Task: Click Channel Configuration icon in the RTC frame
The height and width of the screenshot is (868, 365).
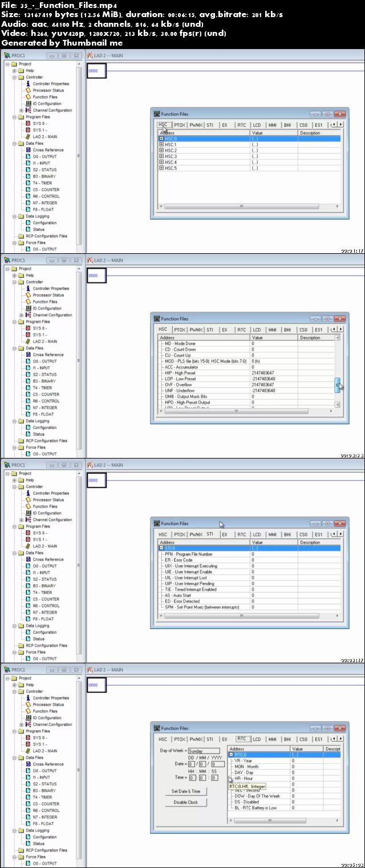Action: [29, 724]
